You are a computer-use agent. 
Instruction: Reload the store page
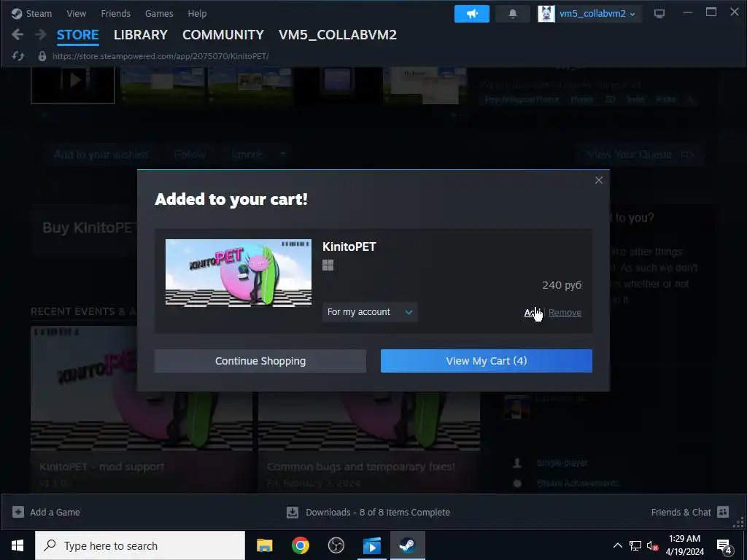click(18, 56)
